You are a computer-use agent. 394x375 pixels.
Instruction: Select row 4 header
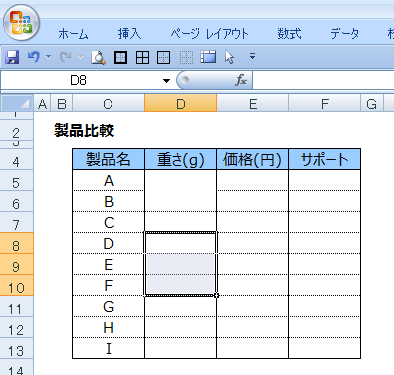click(16, 159)
